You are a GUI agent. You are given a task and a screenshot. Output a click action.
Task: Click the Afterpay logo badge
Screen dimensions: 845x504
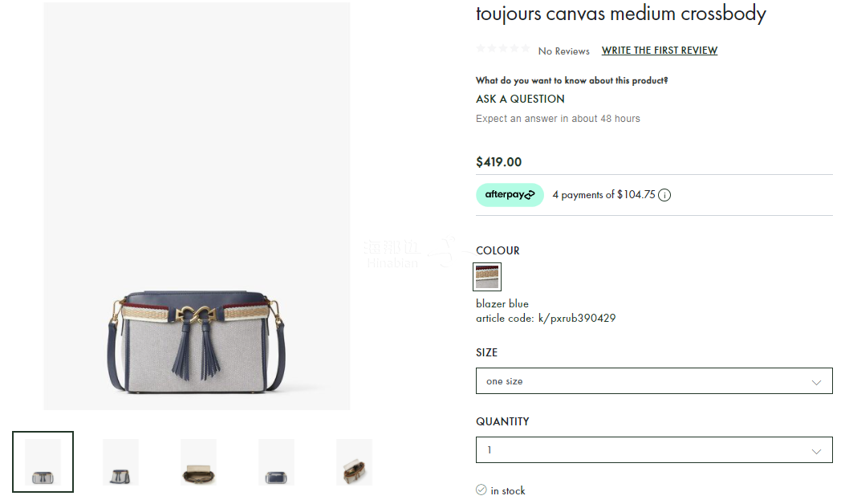510,195
